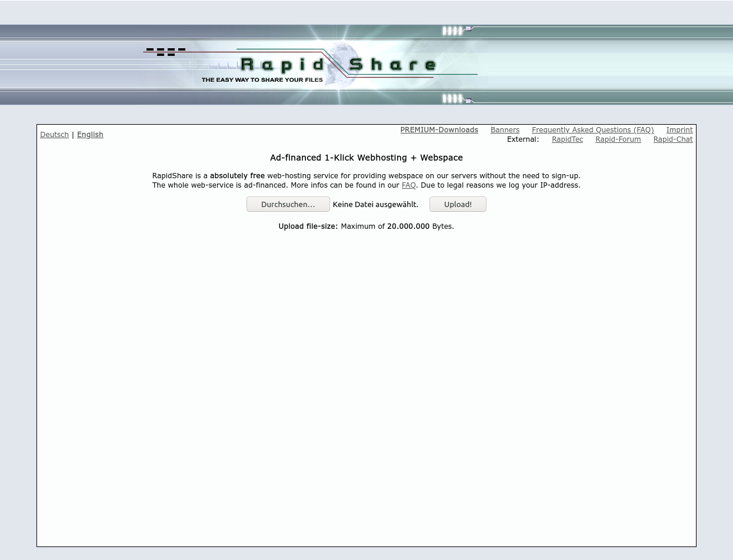Visit the Rapid-Forum external link

[x=618, y=139]
